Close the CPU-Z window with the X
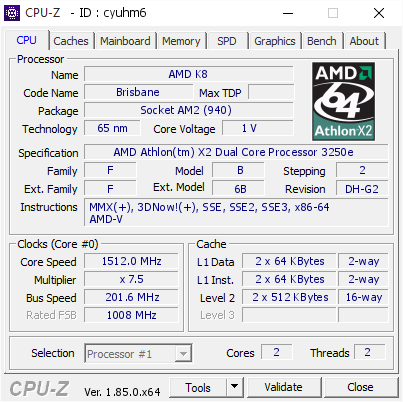The width and height of the screenshot is (403, 402). tap(379, 13)
